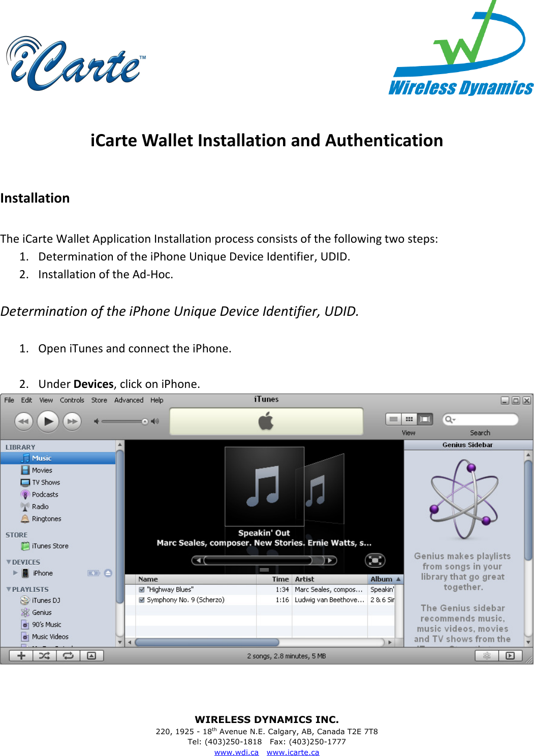Go back to the previous track
This screenshot has height=756, width=534.
click(23, 421)
